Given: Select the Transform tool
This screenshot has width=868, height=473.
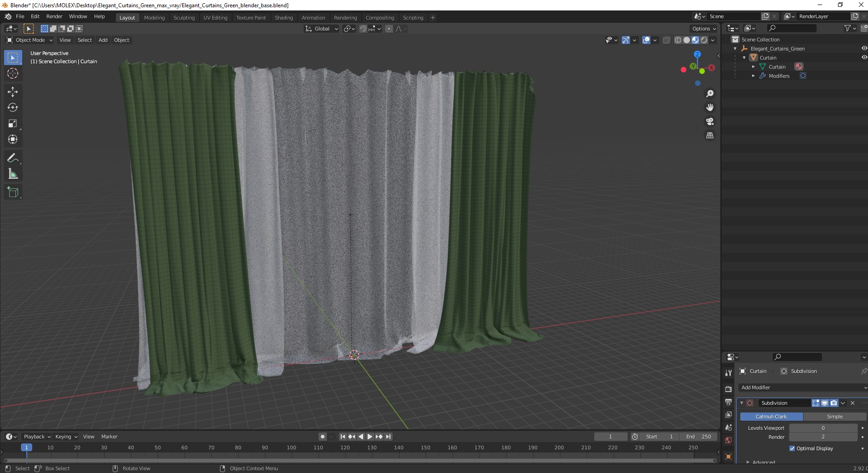Looking at the screenshot, I should (13, 139).
